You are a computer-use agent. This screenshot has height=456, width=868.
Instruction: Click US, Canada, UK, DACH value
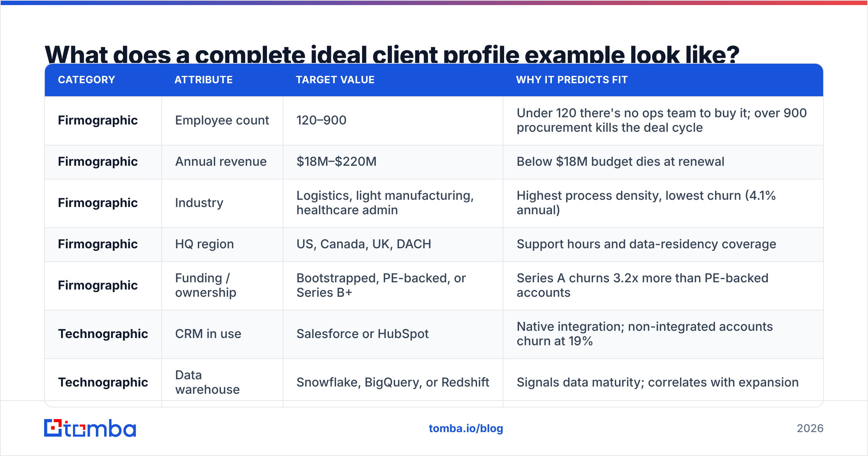click(363, 244)
